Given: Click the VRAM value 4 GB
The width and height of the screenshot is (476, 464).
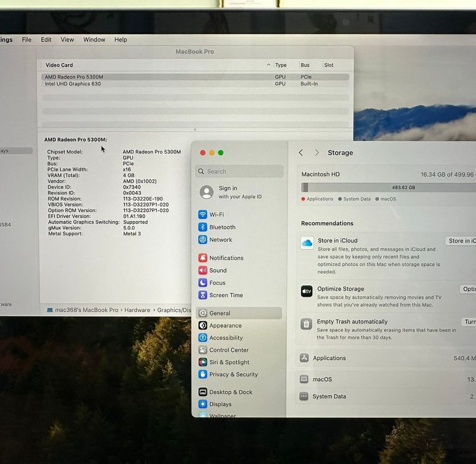Looking at the screenshot, I should coord(129,175).
